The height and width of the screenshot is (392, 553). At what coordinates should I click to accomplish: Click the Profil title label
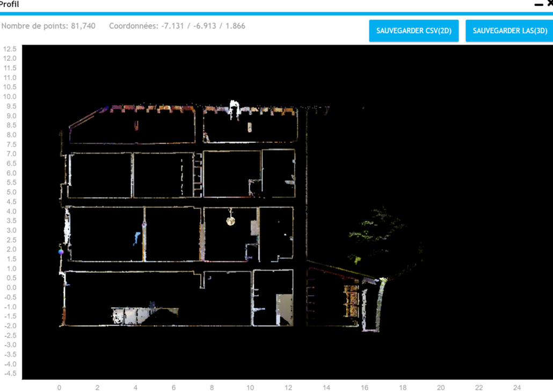click(x=10, y=4)
